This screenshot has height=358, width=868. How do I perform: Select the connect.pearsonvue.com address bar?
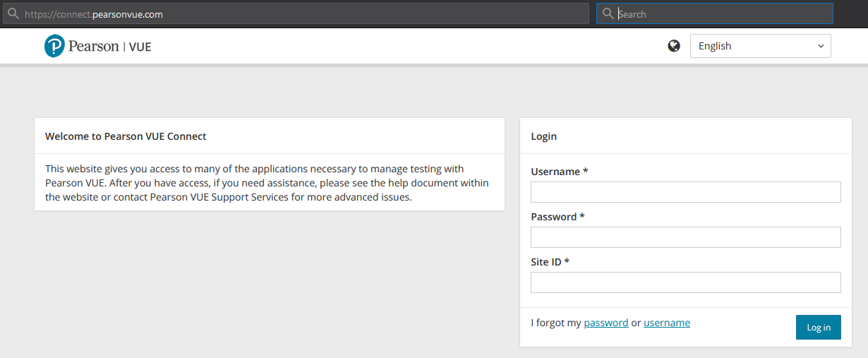pos(295,14)
